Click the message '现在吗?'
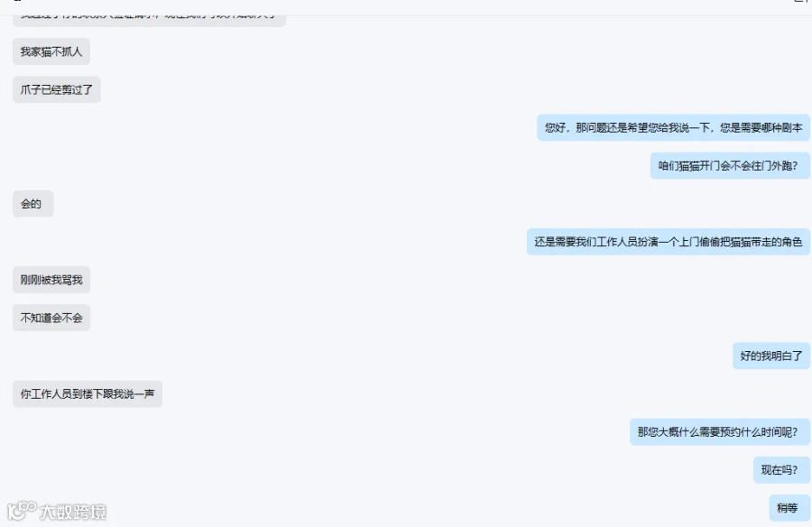The width and height of the screenshot is (812, 527). [781, 470]
